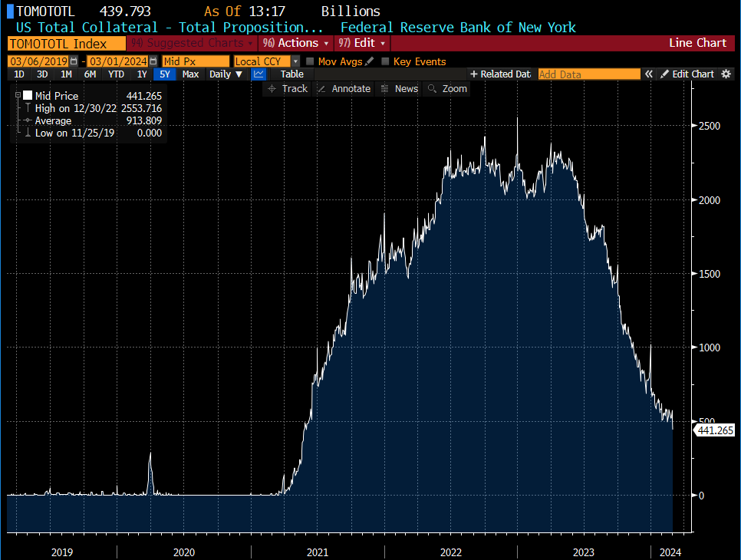Click the Federal Reserve Bank of New York text
Viewport: 741px width, 560px height.
pos(458,28)
